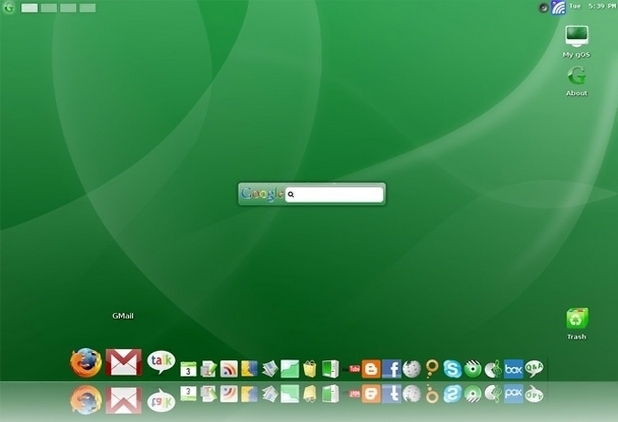Open the gold ring icon beside Skype
This screenshot has width=618, height=422.
[432, 369]
